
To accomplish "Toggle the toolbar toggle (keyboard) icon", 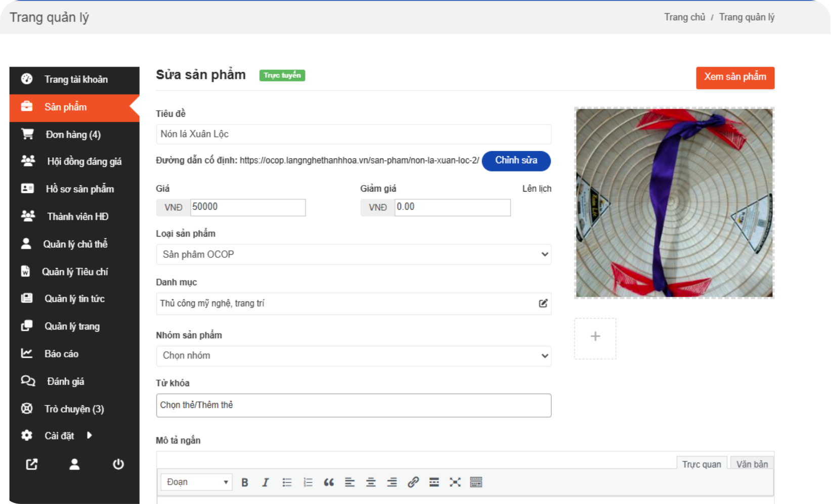I will click(x=476, y=482).
